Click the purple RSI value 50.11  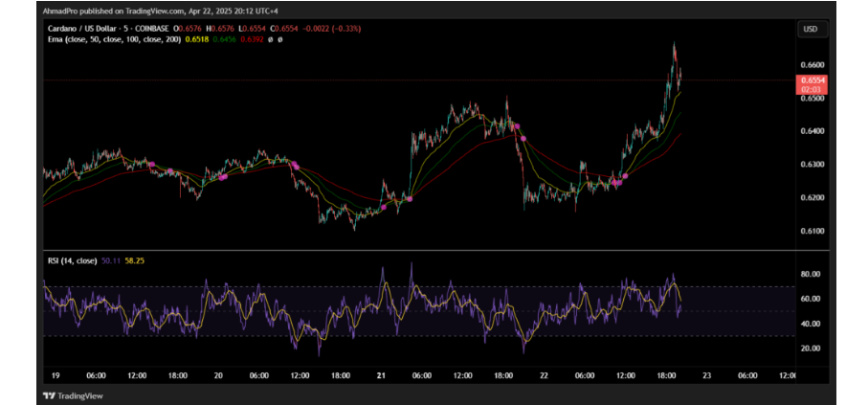(x=109, y=259)
